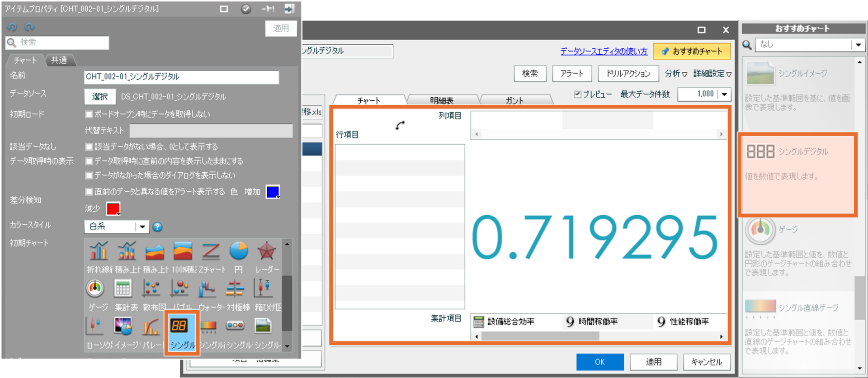Screen dimensions: 868x378
Task: Switch to the ガント tab
Action: point(514,100)
